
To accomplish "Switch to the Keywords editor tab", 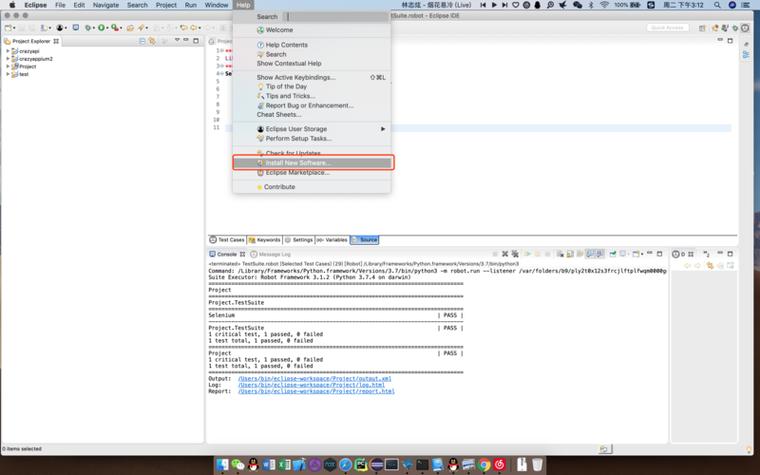I will click(266, 240).
